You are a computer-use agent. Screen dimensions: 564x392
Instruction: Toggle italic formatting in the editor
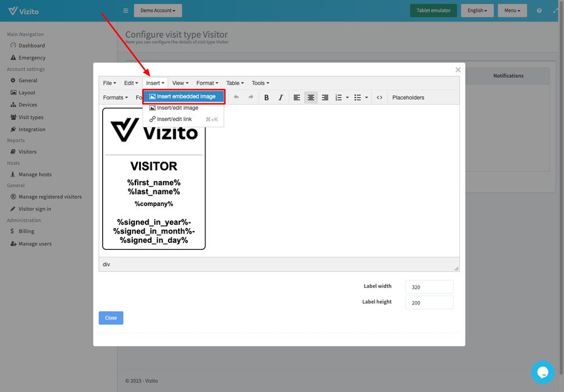280,98
